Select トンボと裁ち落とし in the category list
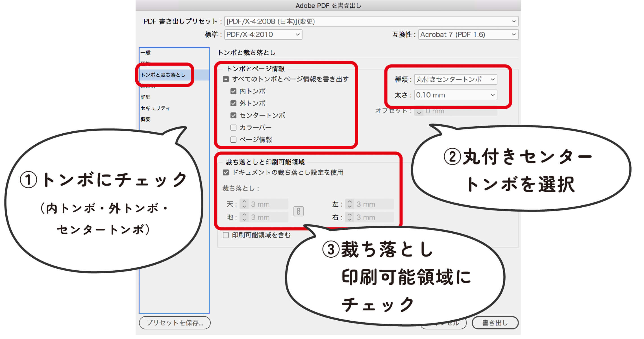This screenshot has width=644, height=339. click(x=174, y=75)
